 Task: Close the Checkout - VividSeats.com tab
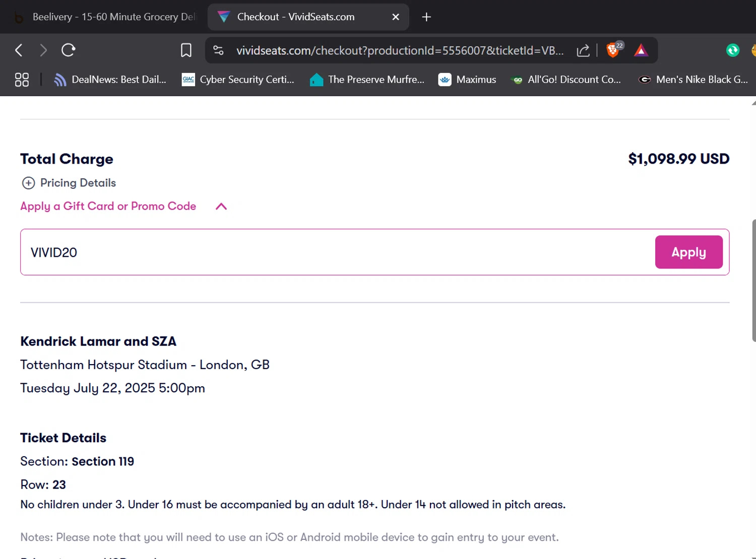click(x=396, y=17)
